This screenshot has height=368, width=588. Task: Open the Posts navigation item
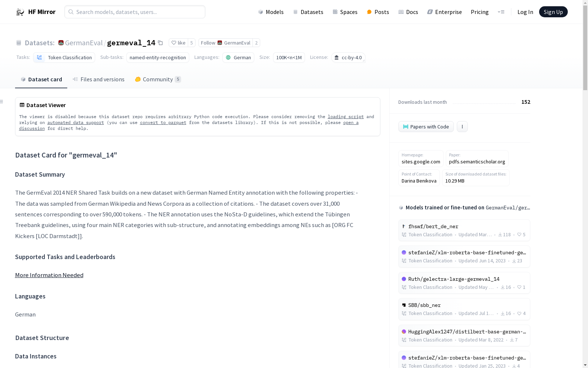point(378,12)
